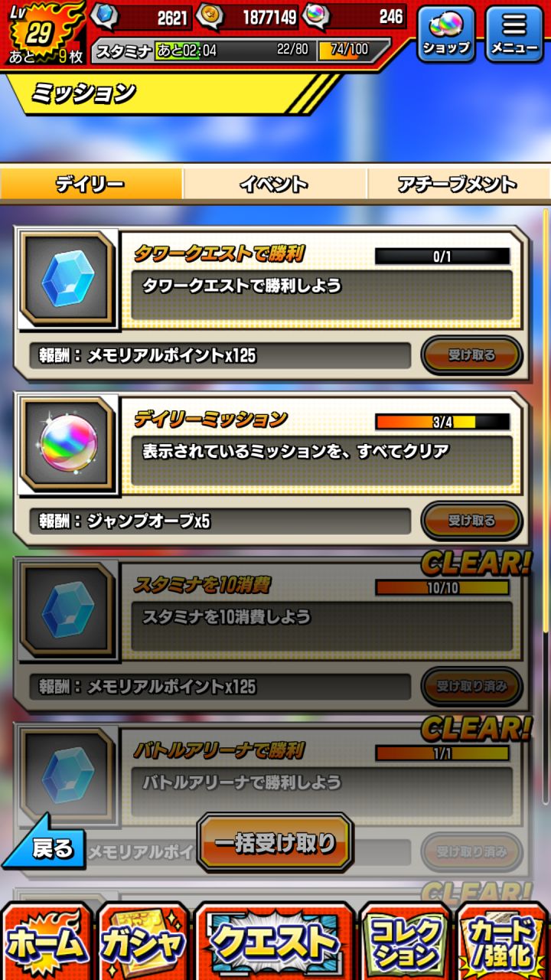Open ガシャ in bottom navigation

(144, 942)
